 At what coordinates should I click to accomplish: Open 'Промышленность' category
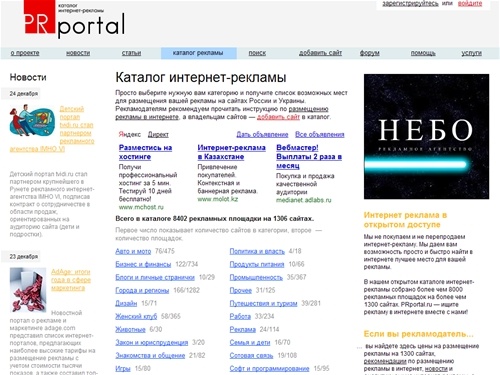[x=256, y=278]
